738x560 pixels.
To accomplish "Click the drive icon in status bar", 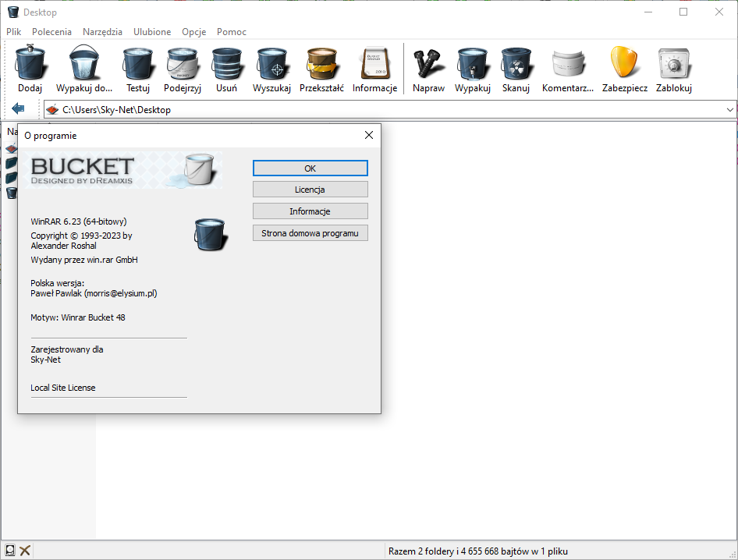I will (10, 550).
